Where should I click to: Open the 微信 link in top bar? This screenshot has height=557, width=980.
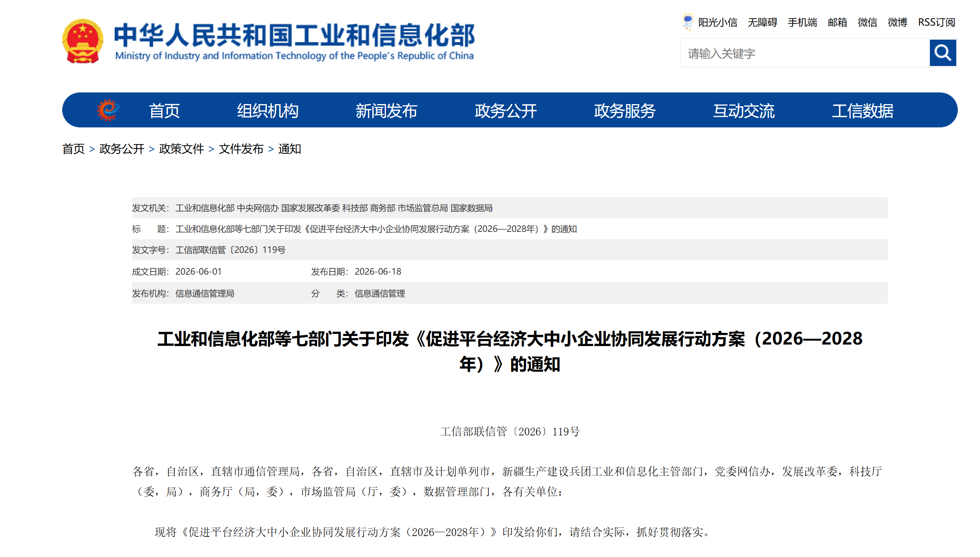click(x=867, y=23)
